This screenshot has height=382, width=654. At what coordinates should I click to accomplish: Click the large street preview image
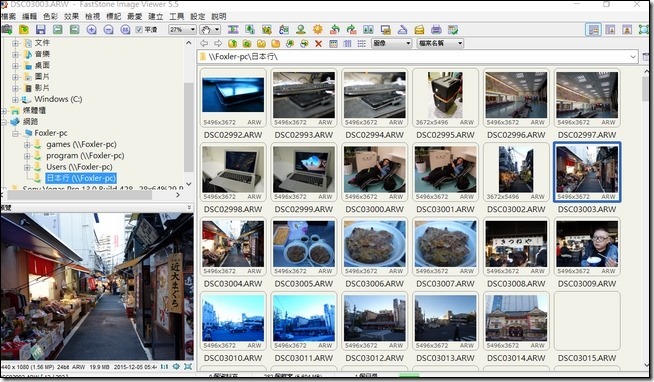click(x=97, y=286)
